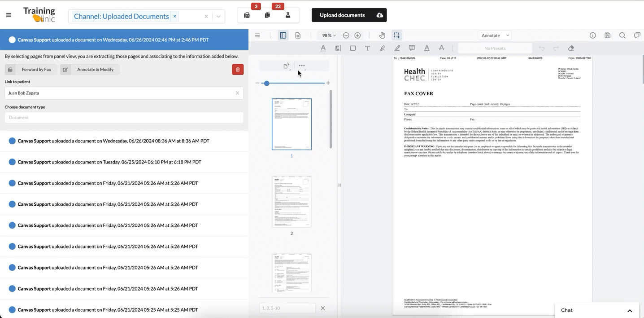Select the pan (hand) tool

382,35
